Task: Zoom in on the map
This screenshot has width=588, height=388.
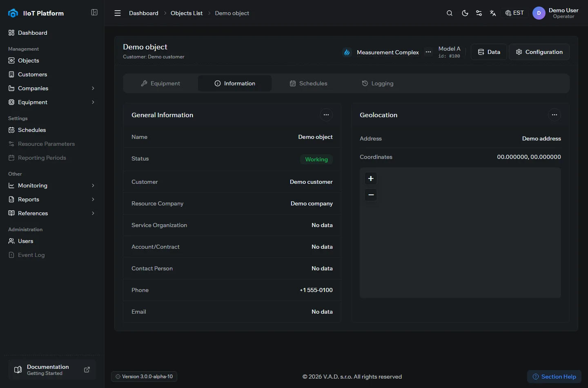Action: [371, 178]
